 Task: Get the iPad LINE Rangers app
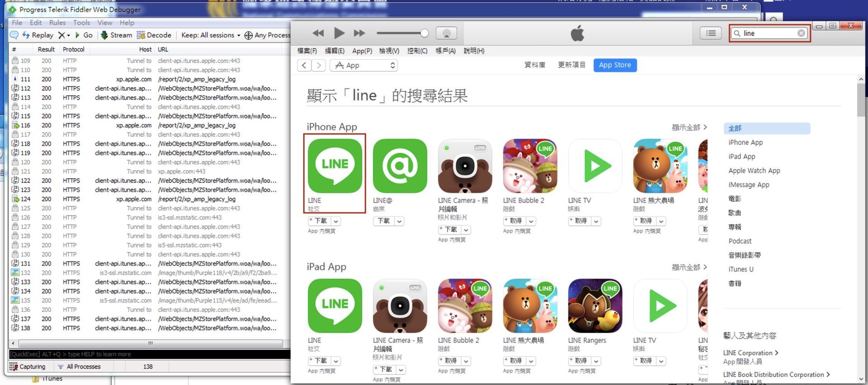580,361
